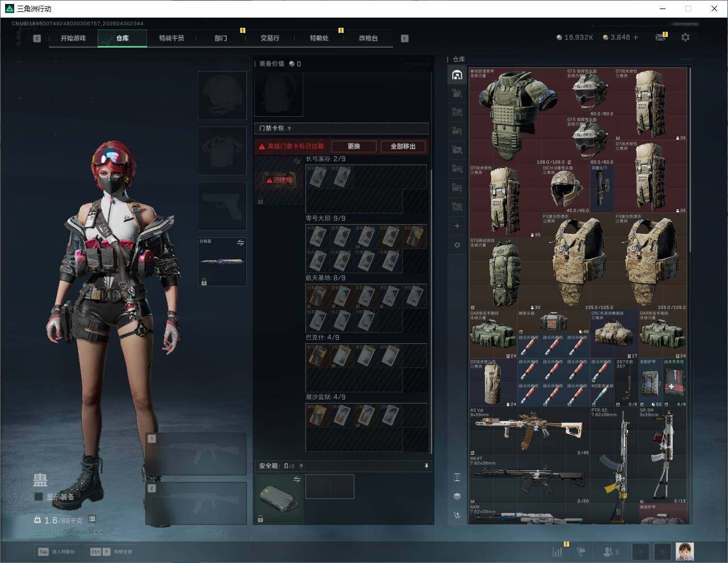Click the swap icon on melee knife slot
Viewport: 728px width, 563px height.
click(x=241, y=243)
